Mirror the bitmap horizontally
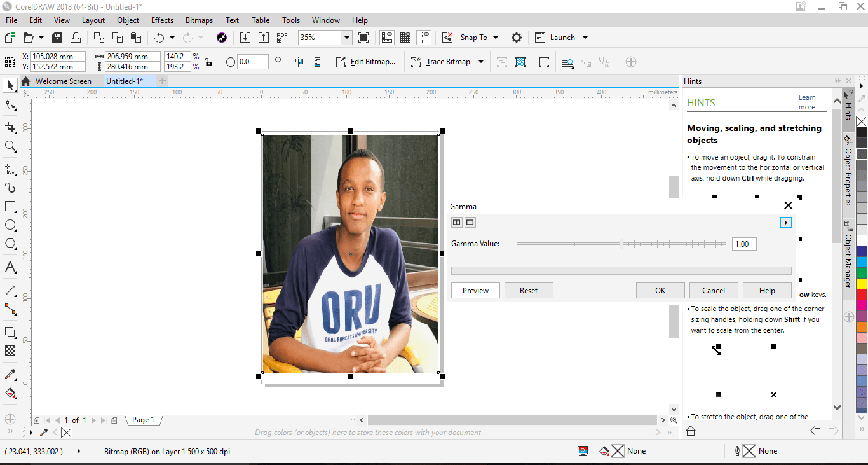This screenshot has height=465, width=868. (x=299, y=62)
